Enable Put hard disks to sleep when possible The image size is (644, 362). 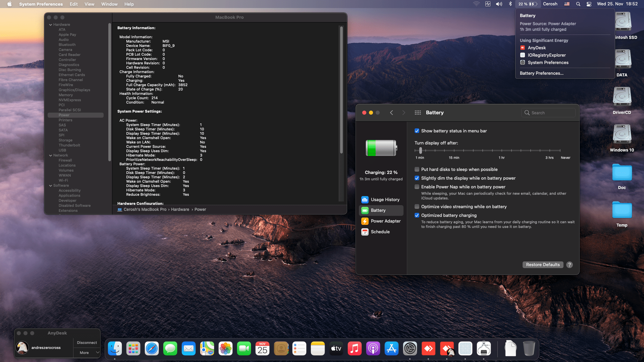click(417, 169)
